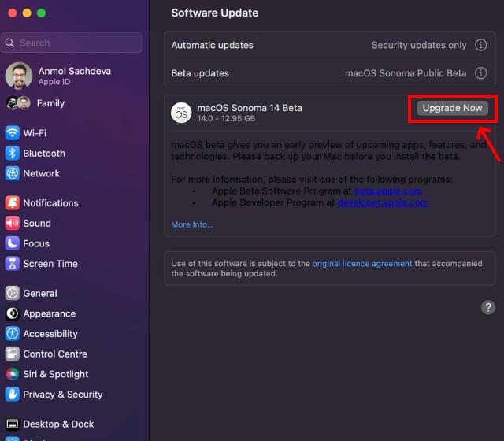Click the macOS Sonoma 14 Beta title

point(250,108)
